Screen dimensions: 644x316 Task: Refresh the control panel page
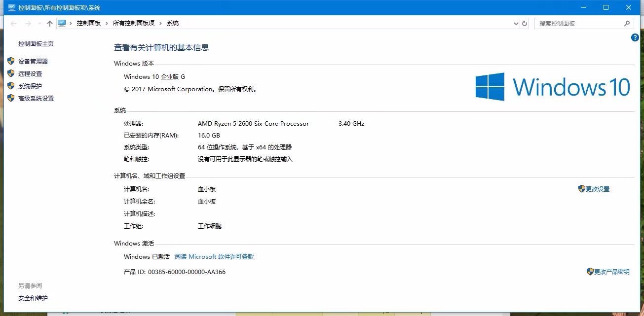[525, 23]
